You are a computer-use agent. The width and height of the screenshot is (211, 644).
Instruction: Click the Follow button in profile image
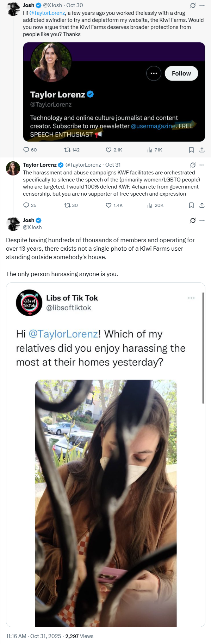181,73
